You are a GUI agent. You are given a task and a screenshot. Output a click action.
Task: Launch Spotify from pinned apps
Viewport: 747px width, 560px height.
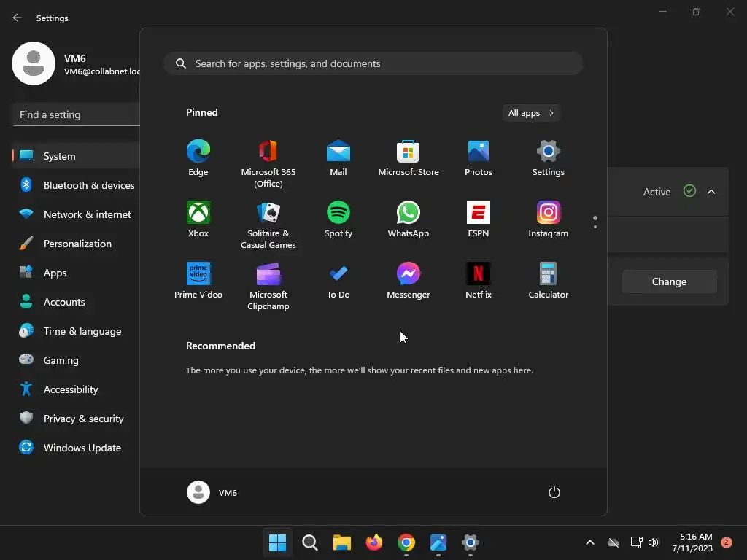click(x=338, y=219)
